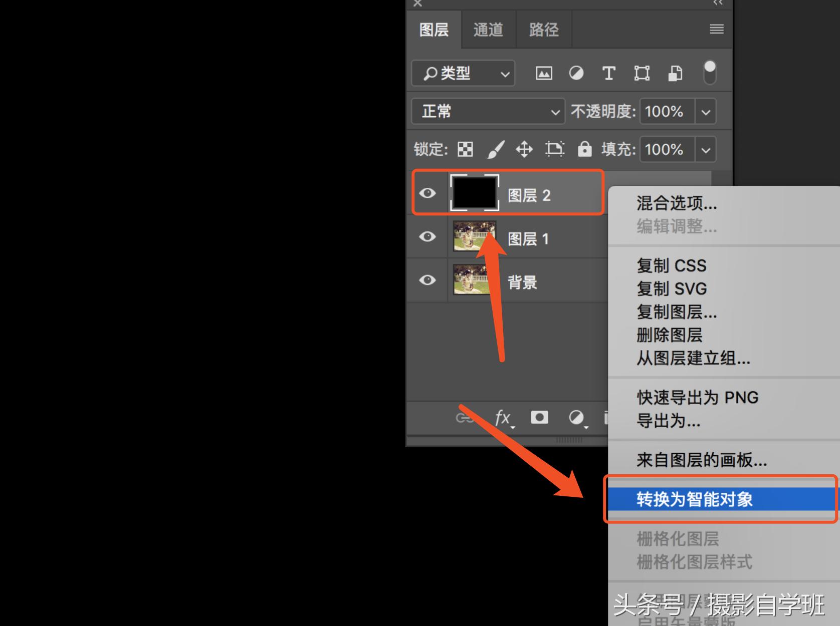Switch to the 通道 tab
The image size is (840, 626).
click(488, 30)
